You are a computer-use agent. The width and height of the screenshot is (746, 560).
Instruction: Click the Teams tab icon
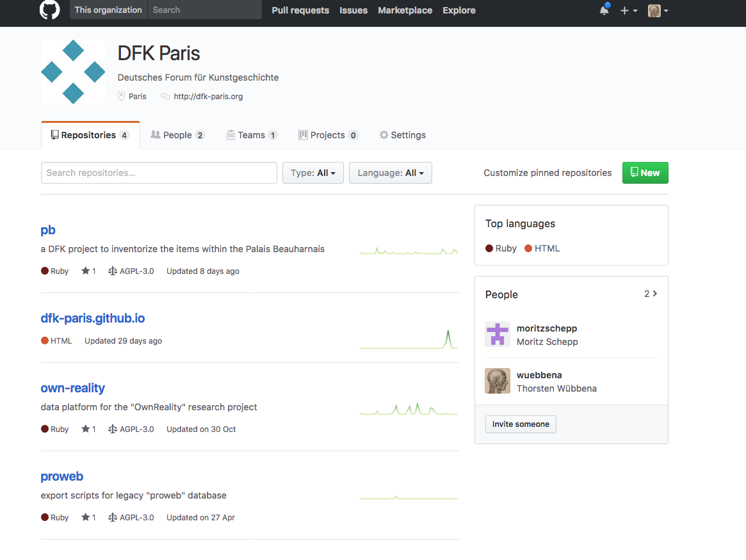pyautogui.click(x=231, y=134)
